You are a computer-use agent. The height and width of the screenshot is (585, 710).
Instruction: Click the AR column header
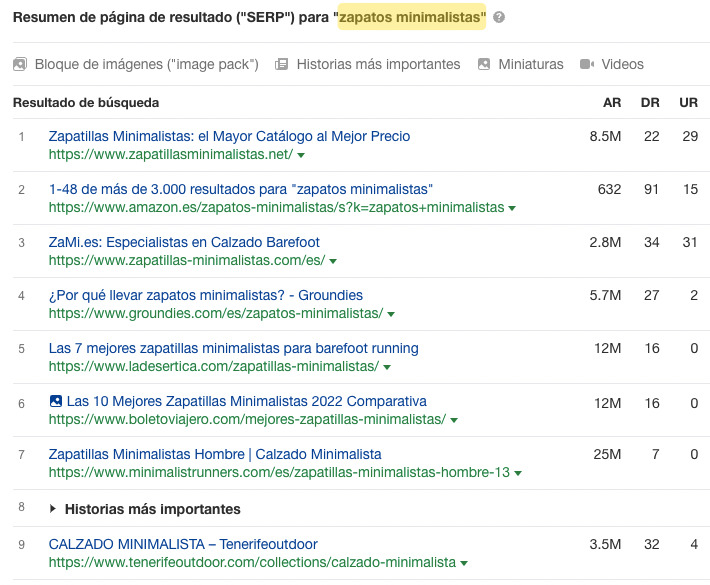pyautogui.click(x=612, y=103)
